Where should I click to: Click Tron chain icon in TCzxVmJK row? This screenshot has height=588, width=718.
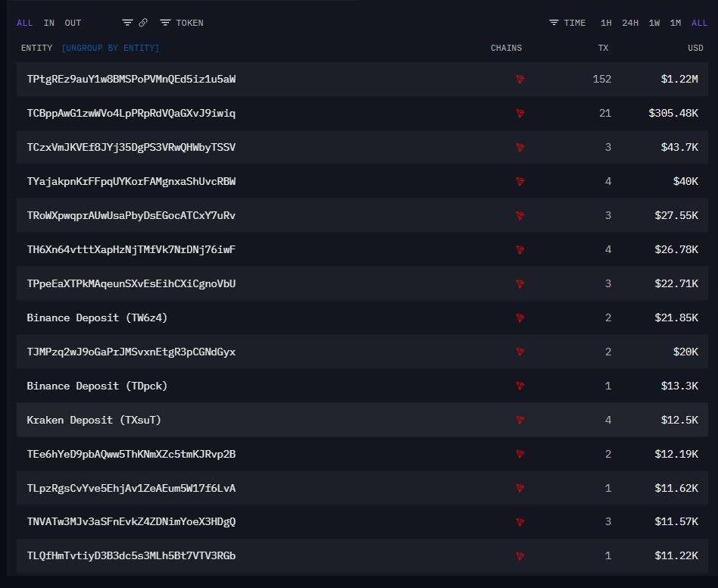(520, 148)
